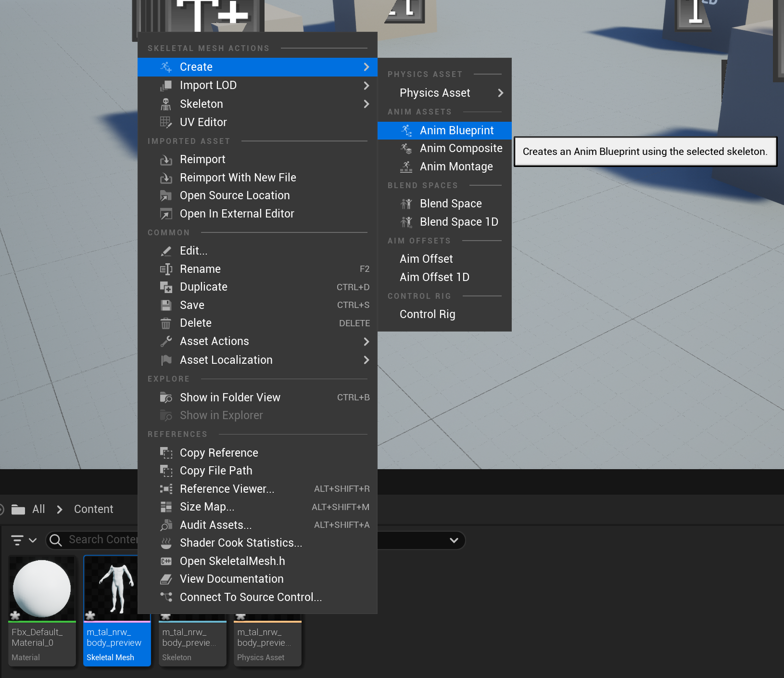
Task: Click the Blend Space 1D icon
Action: coord(406,222)
